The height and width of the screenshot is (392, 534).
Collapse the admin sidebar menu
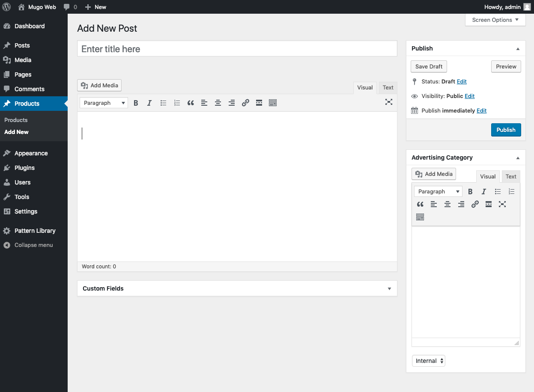[x=34, y=245]
